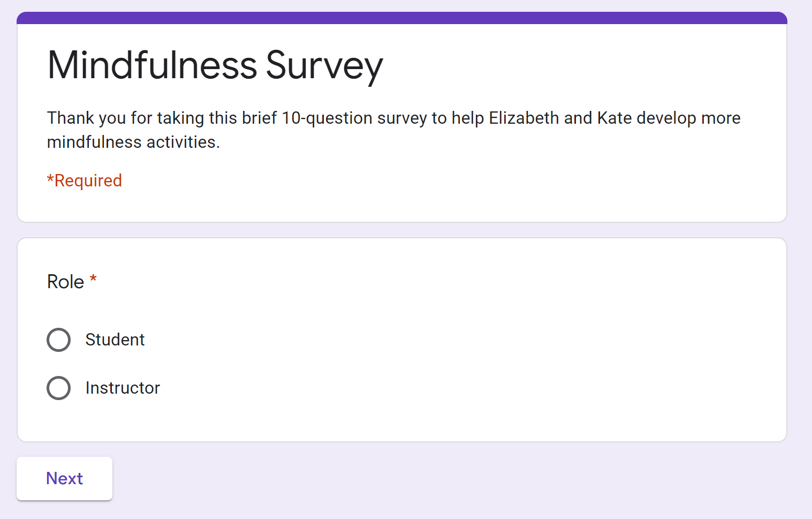Image resolution: width=812 pixels, height=519 pixels.
Task: Click the purple header stripe atop the form
Action: (402, 18)
